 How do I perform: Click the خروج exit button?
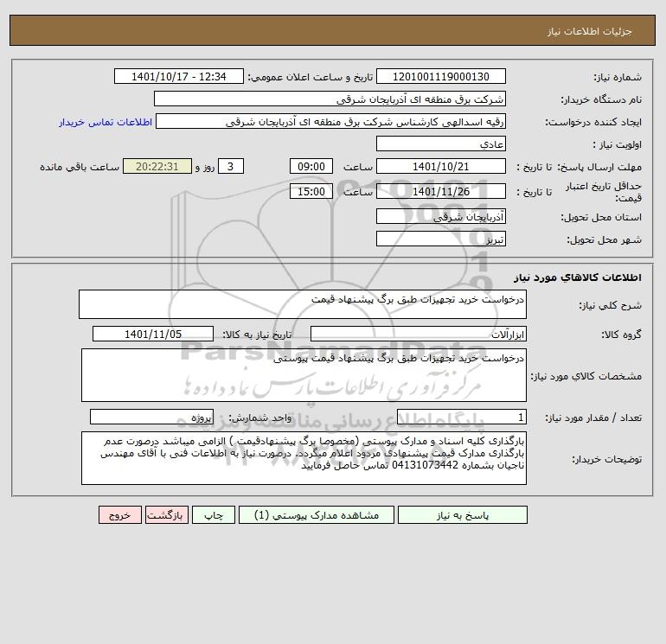tap(119, 515)
